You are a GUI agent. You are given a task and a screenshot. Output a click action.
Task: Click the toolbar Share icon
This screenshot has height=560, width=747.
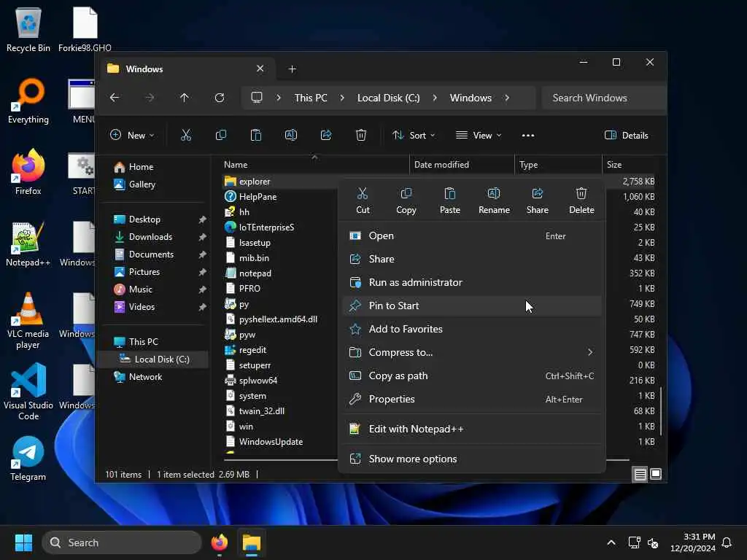coord(326,135)
